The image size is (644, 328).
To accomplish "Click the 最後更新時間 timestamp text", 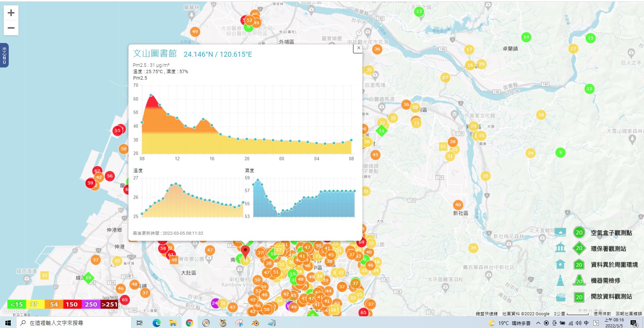I will pos(168,233).
